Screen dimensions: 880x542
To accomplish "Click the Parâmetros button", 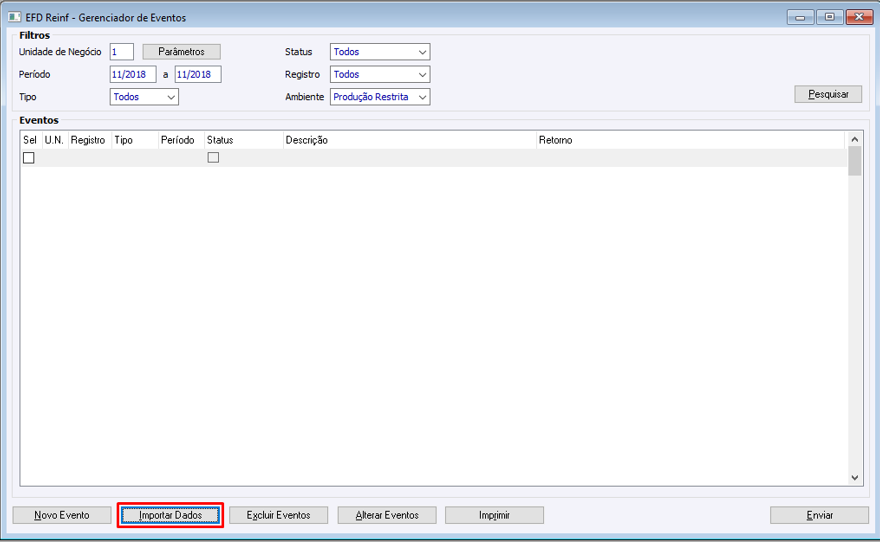I will pyautogui.click(x=181, y=52).
